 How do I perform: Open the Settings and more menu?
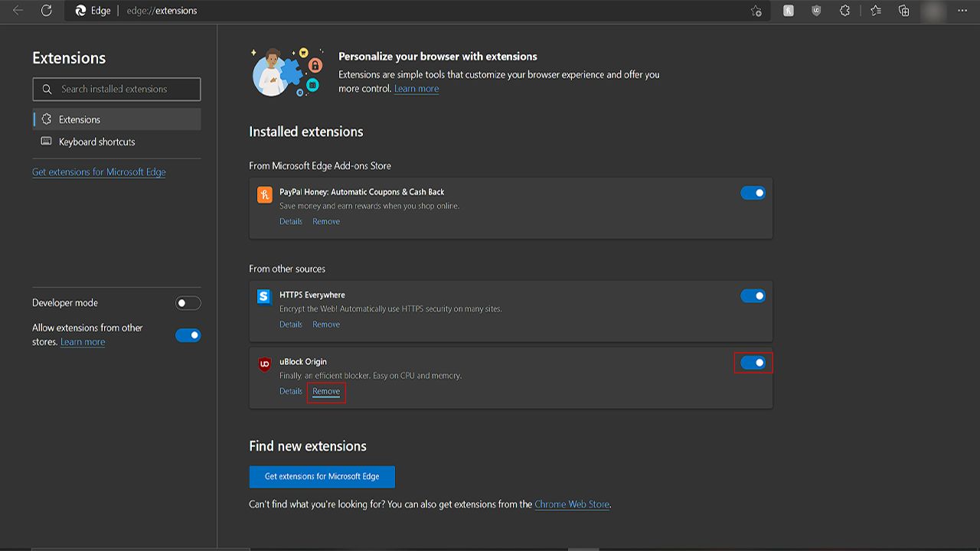962,11
